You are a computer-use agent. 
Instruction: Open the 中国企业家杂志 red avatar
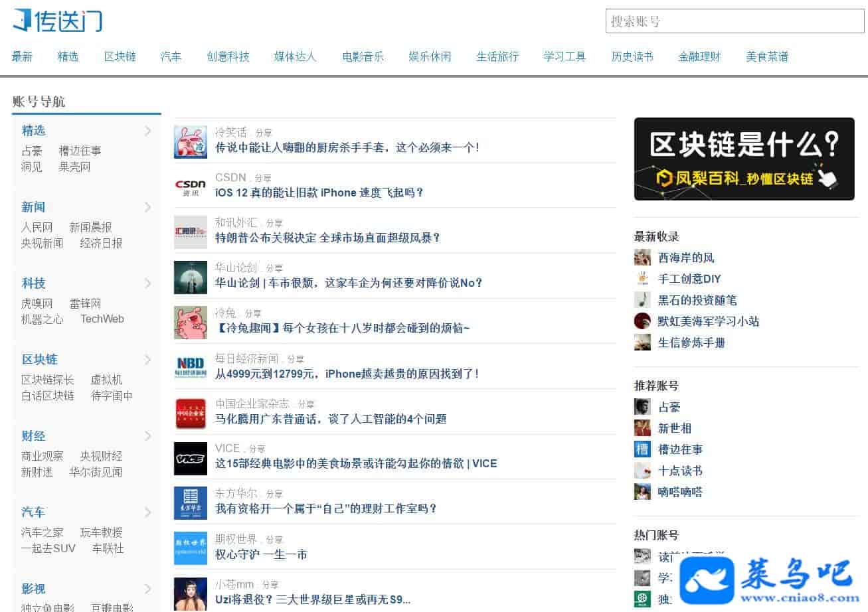coord(191,414)
